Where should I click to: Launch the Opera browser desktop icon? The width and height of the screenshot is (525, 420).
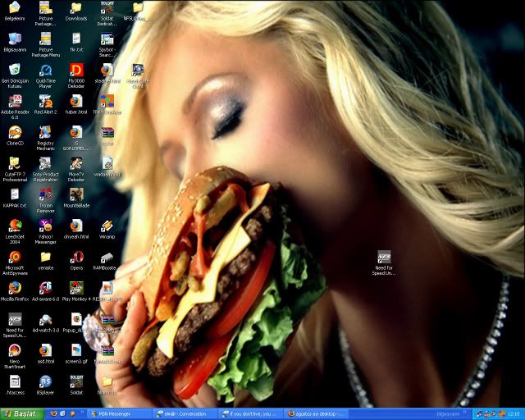tap(76, 257)
